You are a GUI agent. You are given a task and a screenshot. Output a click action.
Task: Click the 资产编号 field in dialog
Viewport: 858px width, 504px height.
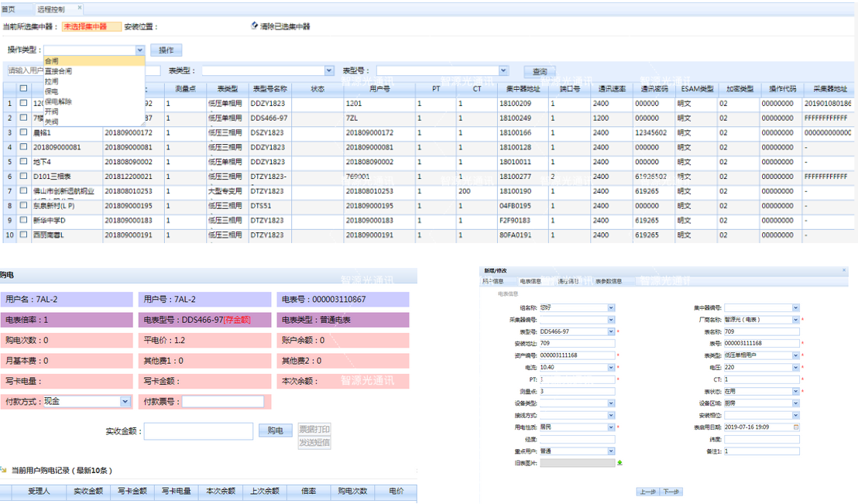coord(577,355)
